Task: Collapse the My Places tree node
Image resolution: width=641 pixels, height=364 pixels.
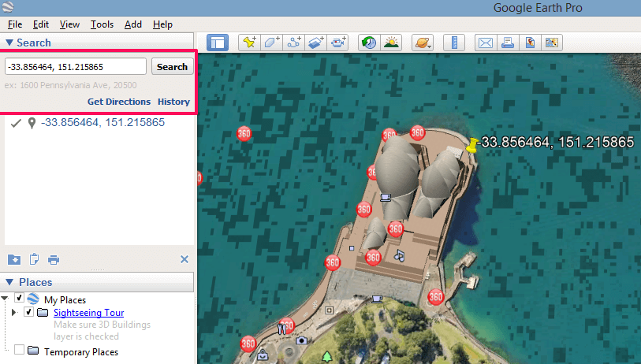Action: (5, 299)
